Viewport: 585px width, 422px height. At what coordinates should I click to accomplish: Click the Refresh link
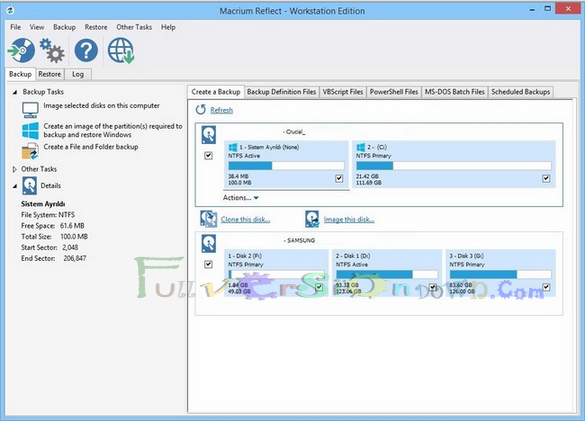[x=222, y=110]
